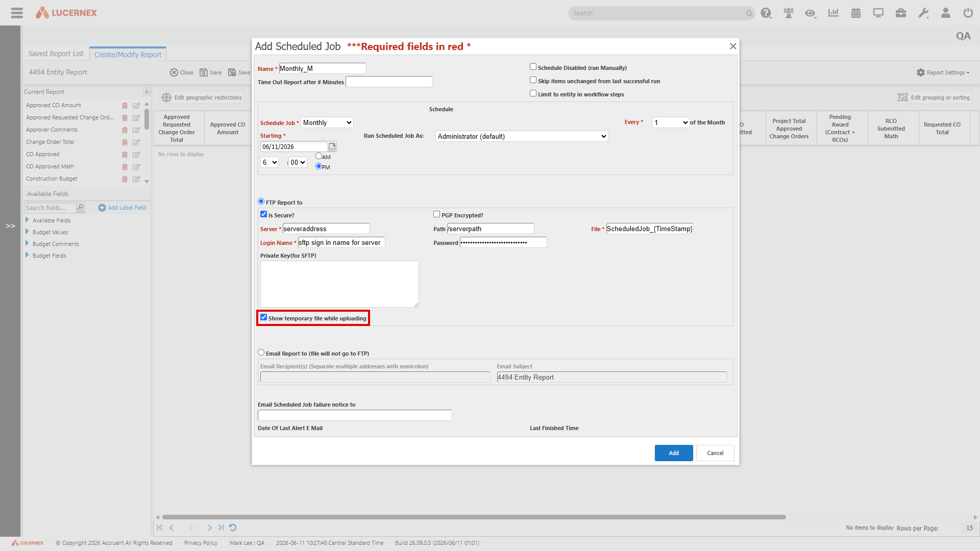Expand the Budget Values tree node
The width and height of the screenshot is (980, 551).
pyautogui.click(x=27, y=232)
